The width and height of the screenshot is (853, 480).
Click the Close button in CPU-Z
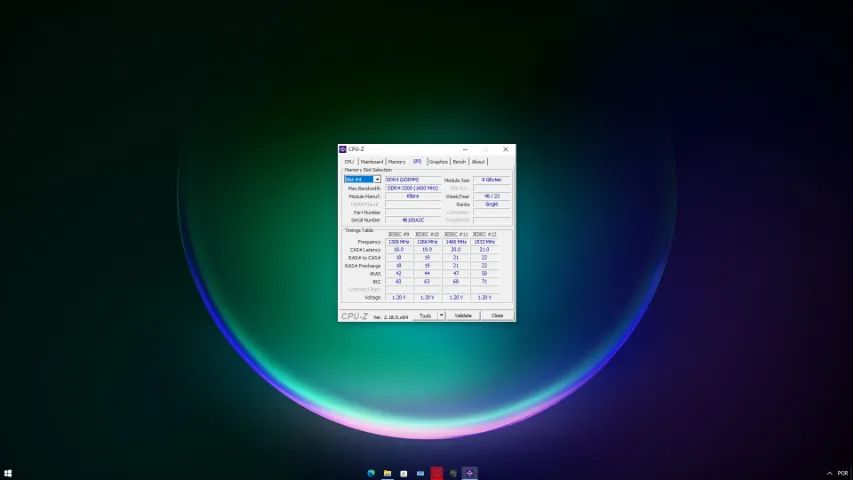497,316
